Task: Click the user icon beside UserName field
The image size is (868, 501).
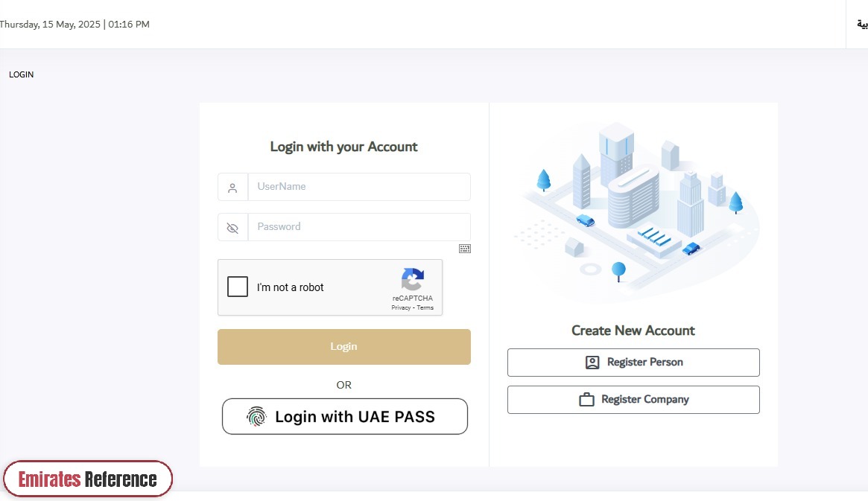Action: pyautogui.click(x=232, y=188)
